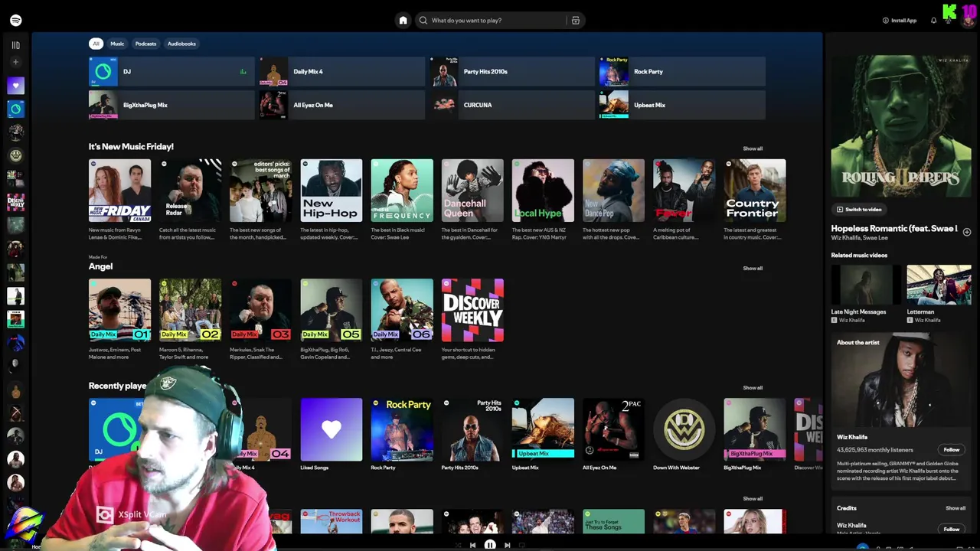Open CURCUNA shortcut tile
Viewport: 980px width, 551px height.
[x=511, y=105]
